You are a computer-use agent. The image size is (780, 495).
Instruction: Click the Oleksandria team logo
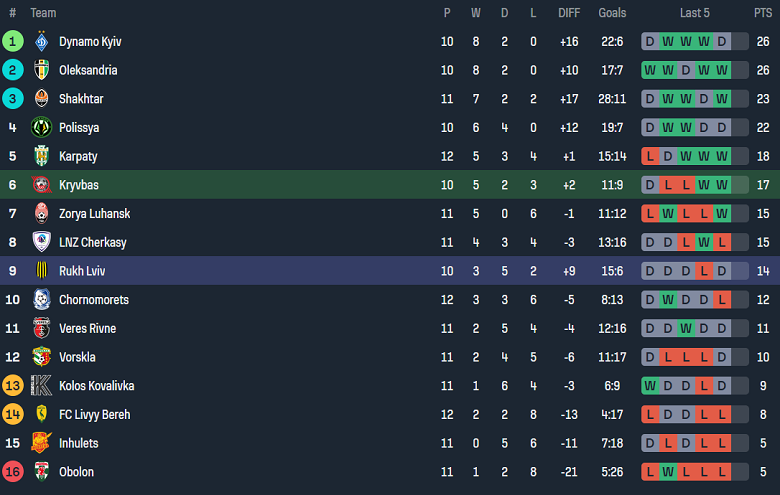41,71
